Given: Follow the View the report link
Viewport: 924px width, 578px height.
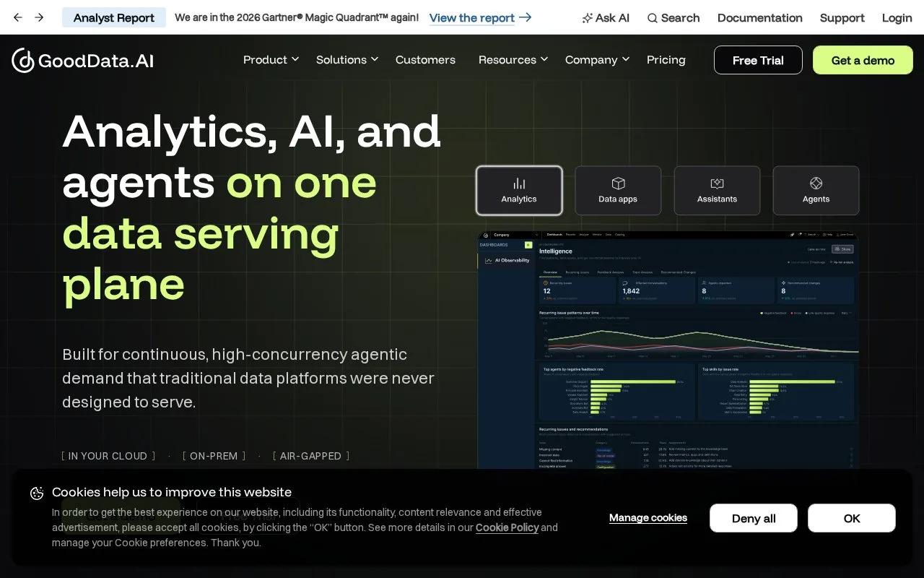Looking at the screenshot, I should 480,17.
